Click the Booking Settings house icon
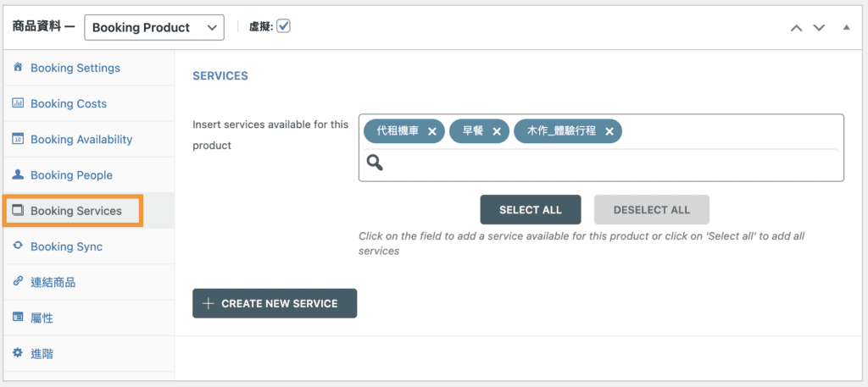 [18, 68]
